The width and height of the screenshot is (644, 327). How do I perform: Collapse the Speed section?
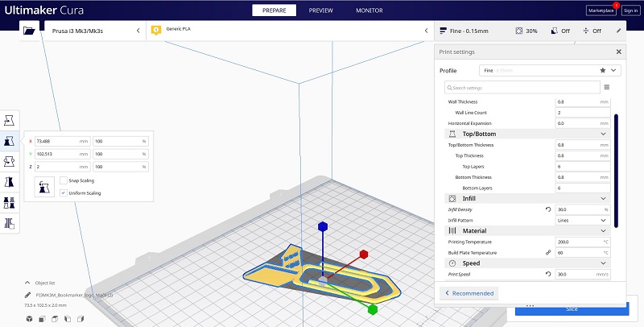pos(603,263)
